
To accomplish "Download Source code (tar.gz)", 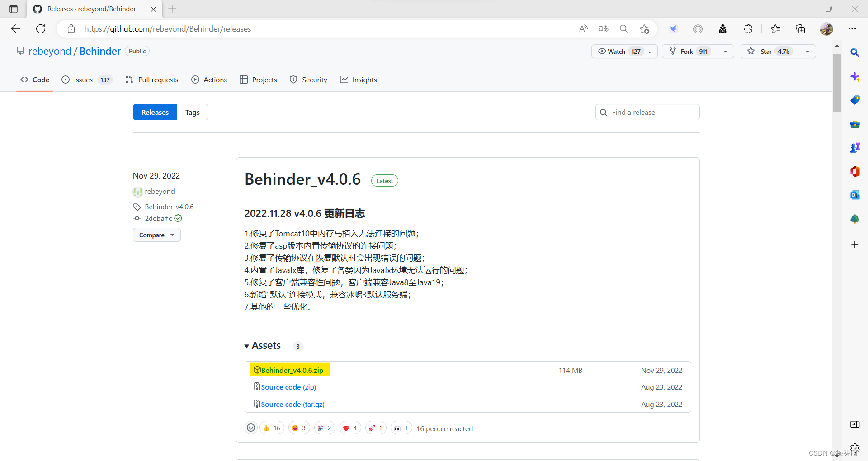I will click(x=292, y=405).
